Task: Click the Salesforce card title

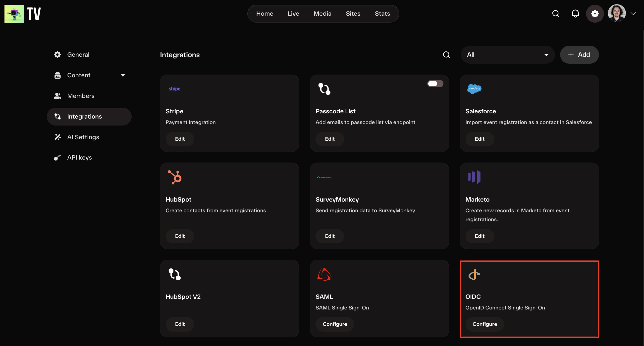Action: (481, 111)
